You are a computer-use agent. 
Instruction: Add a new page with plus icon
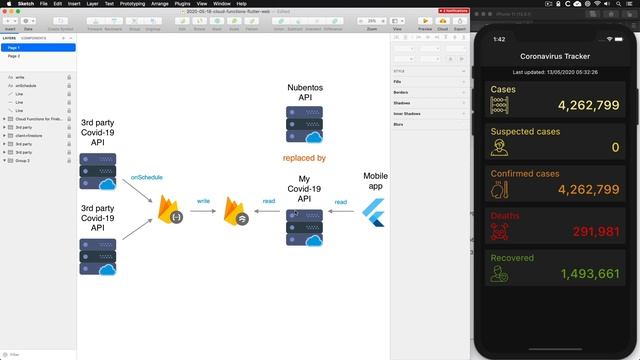63,38
